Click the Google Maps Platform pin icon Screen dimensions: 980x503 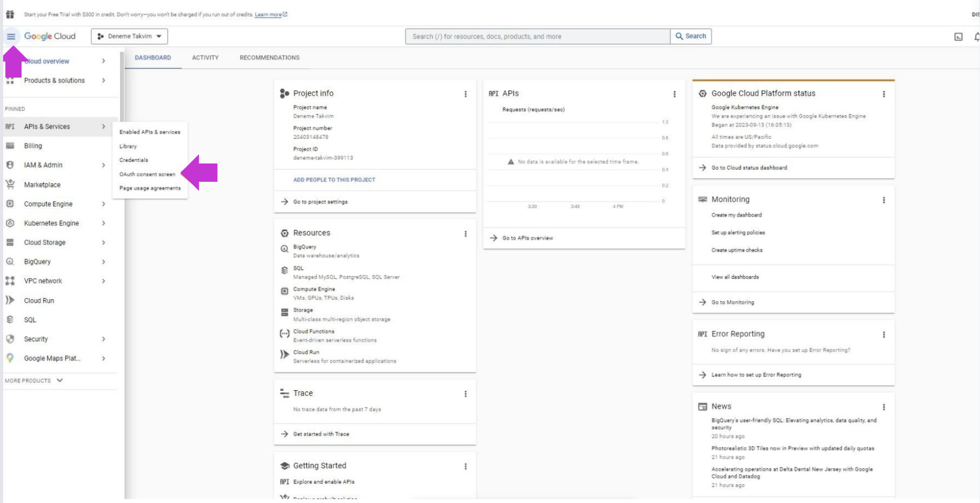tap(10, 358)
